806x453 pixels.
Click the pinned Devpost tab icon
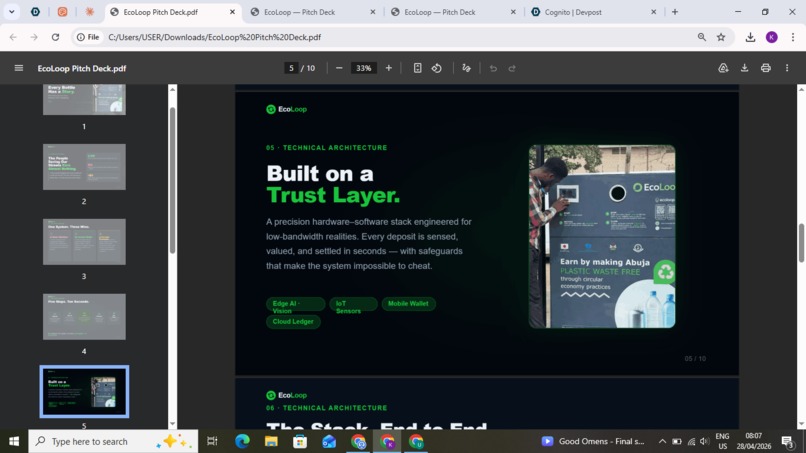pyautogui.click(x=35, y=12)
